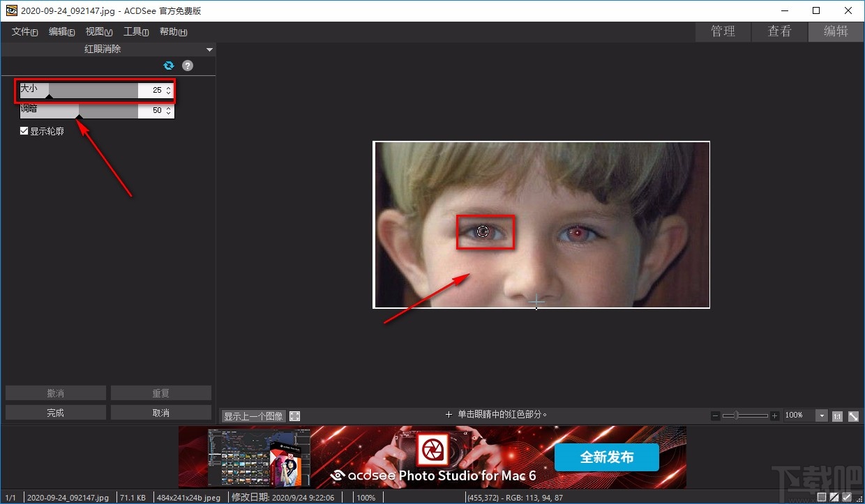Image resolution: width=865 pixels, height=504 pixels.
Task: Switch to the 查看 mode tab
Action: click(780, 31)
